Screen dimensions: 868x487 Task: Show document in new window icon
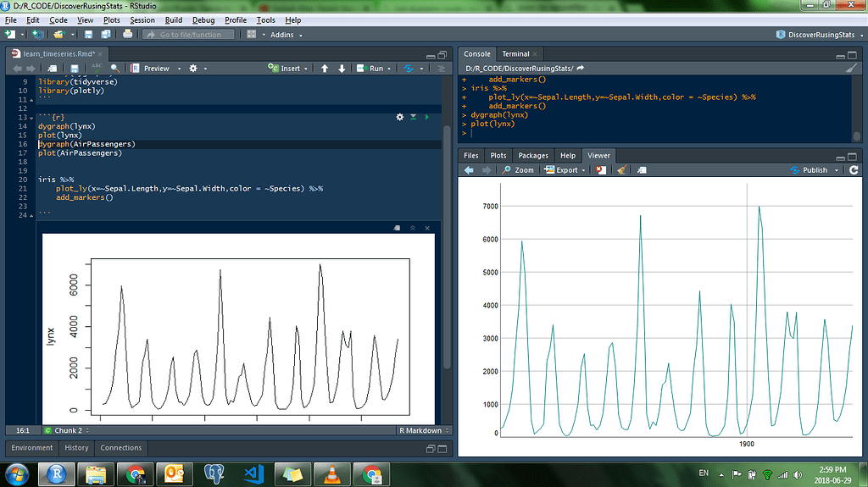pyautogui.click(x=52, y=69)
